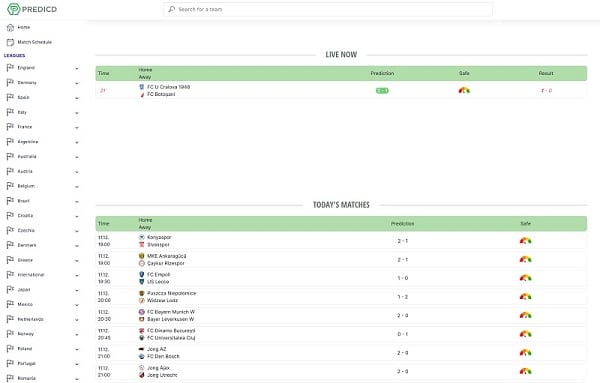
Task: Open Japan in the leagues list
Action: pyautogui.click(x=24, y=290)
